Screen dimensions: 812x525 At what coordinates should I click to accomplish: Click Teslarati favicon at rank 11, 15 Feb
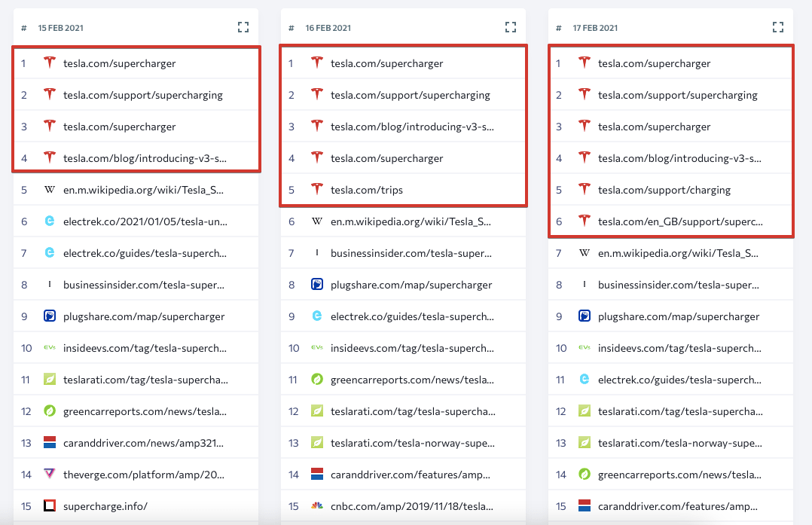(50, 379)
